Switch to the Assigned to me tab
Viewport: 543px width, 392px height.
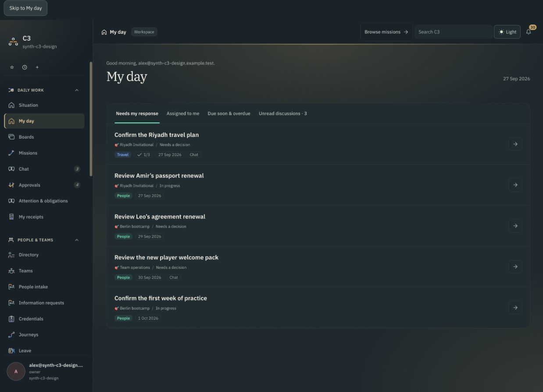(183, 114)
